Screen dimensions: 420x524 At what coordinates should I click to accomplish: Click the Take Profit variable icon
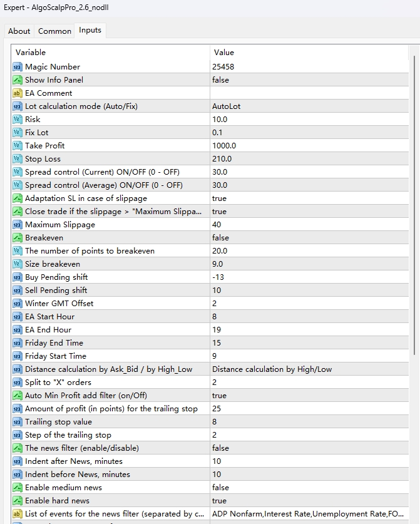point(18,146)
